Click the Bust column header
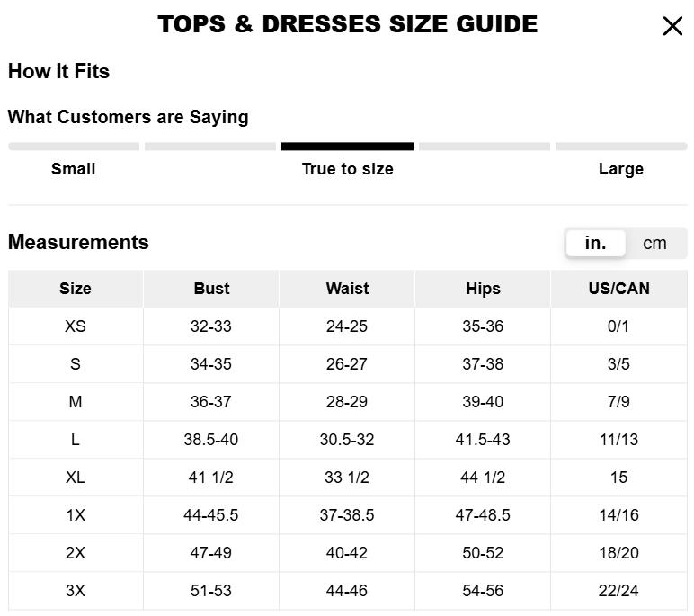The height and width of the screenshot is (616, 694). [x=211, y=289]
